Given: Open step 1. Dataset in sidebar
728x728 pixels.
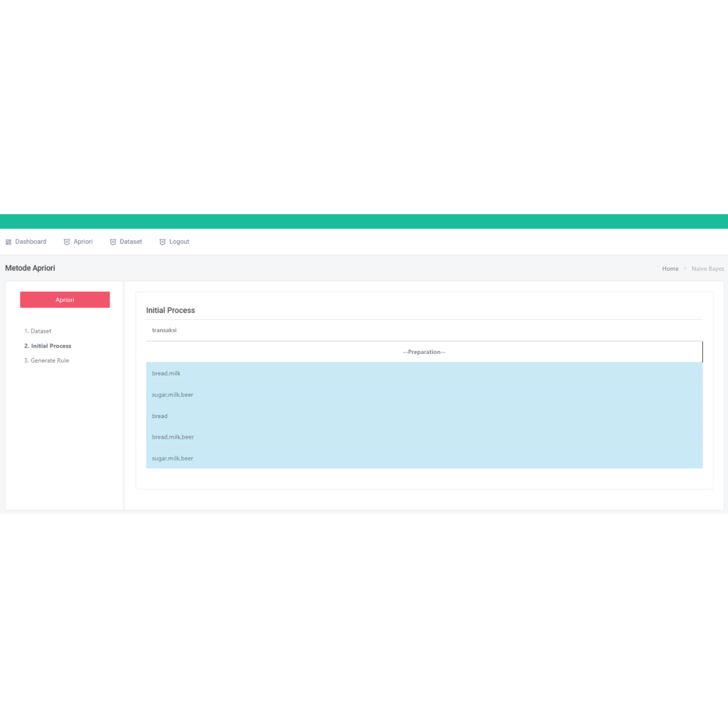Looking at the screenshot, I should pyautogui.click(x=38, y=331).
